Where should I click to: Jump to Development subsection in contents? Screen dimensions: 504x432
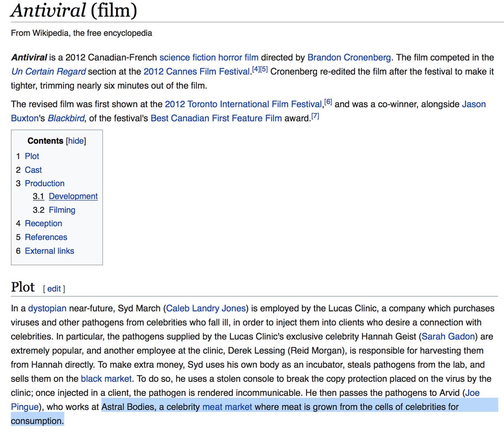pyautogui.click(x=73, y=196)
